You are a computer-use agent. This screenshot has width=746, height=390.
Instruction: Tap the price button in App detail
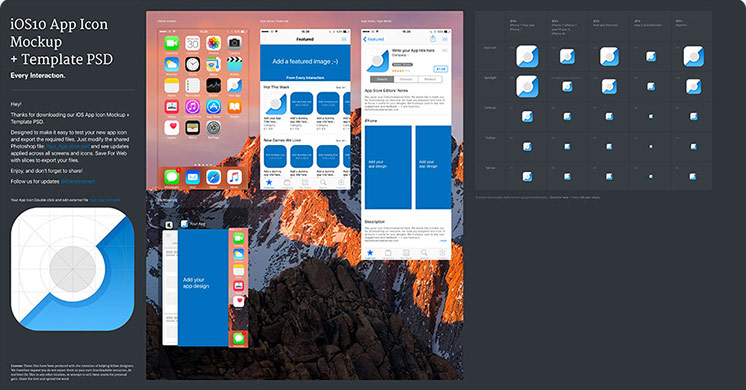441,69
